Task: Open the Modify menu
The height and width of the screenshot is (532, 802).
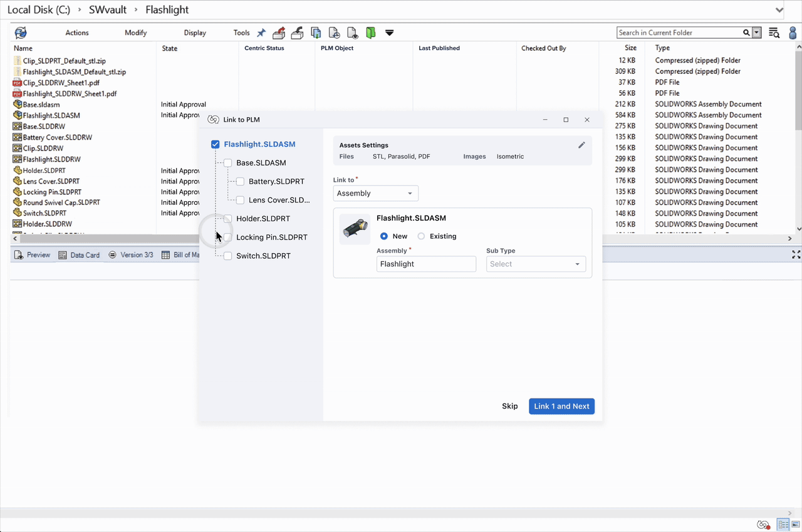Action: coord(136,33)
